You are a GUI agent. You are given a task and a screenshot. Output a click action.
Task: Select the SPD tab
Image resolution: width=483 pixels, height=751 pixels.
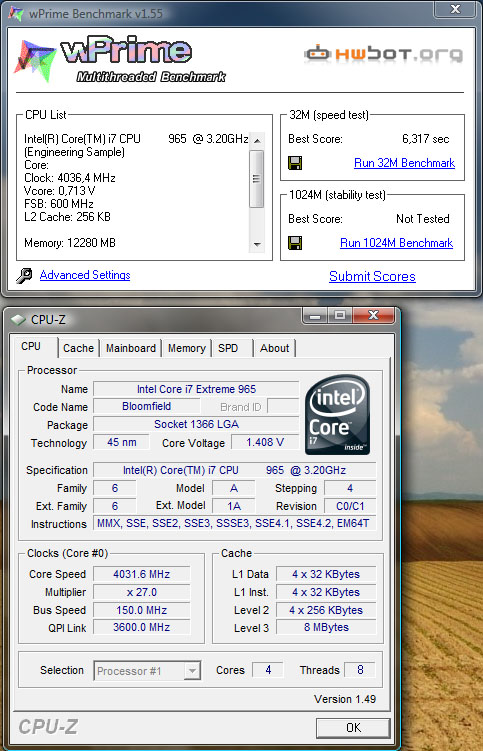click(228, 348)
